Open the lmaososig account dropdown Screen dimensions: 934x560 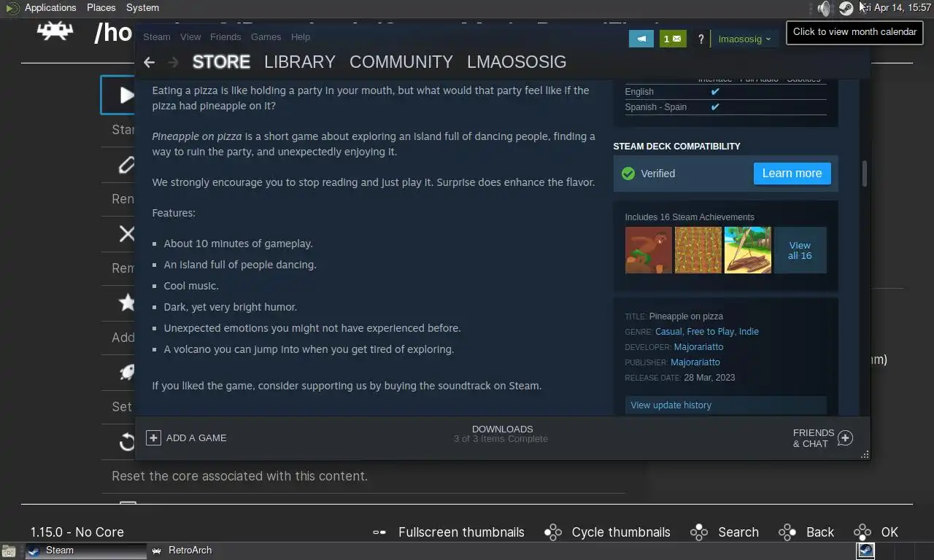tap(744, 39)
